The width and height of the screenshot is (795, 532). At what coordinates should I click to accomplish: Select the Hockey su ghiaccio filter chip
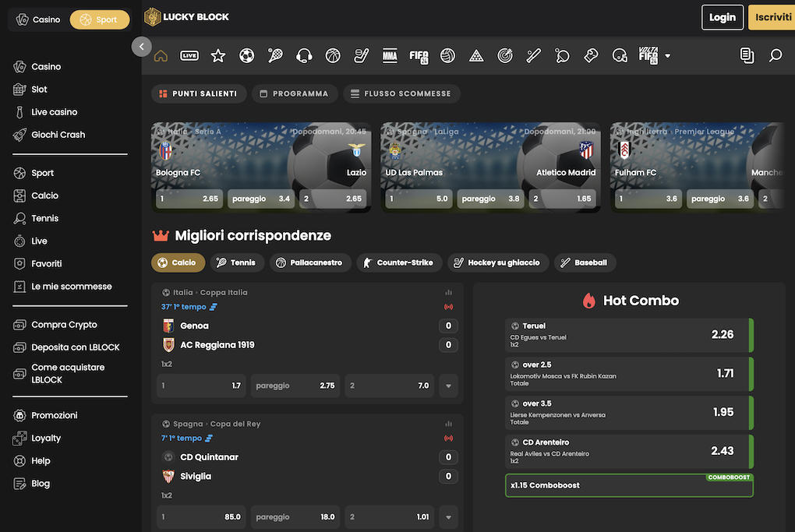(498, 262)
